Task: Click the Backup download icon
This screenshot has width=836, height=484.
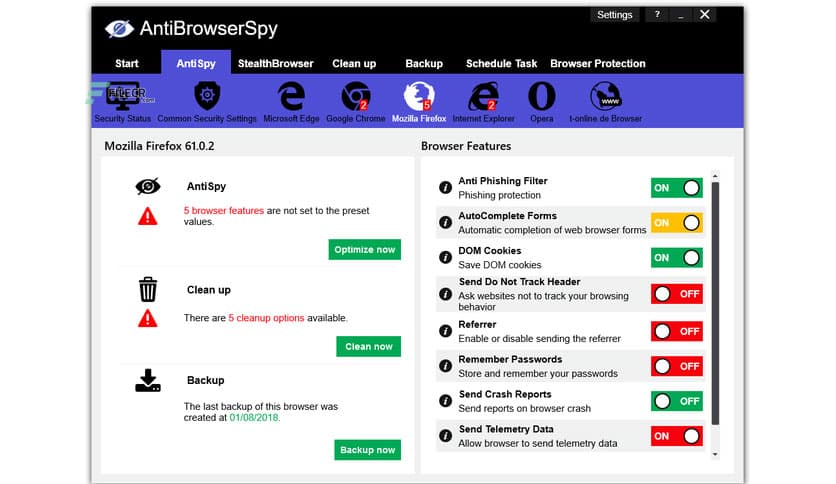Action: click(x=148, y=381)
